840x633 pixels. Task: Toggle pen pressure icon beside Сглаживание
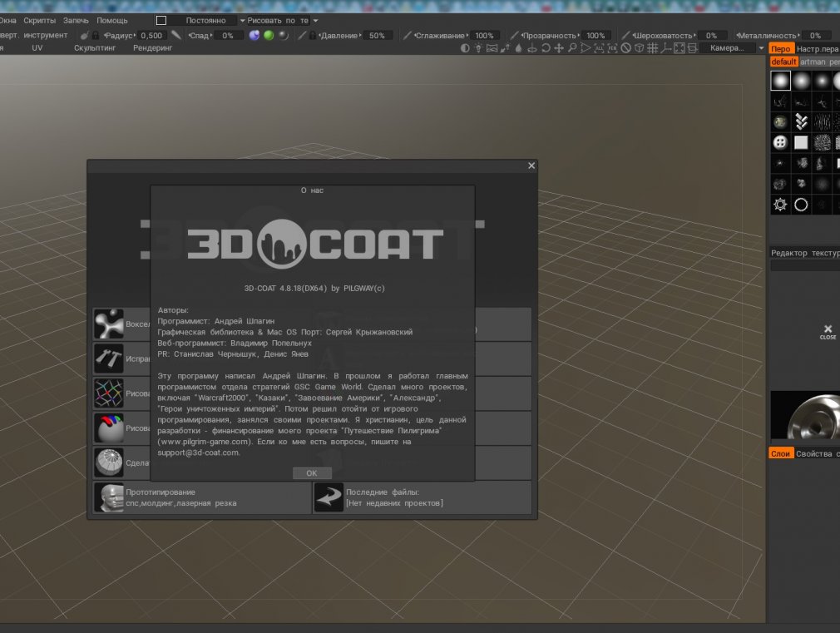coord(408,36)
